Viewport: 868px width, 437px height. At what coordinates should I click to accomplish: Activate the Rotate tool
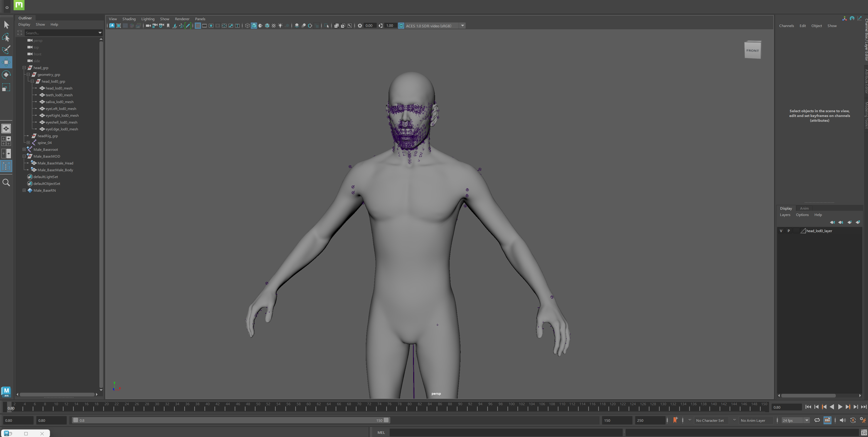coord(6,74)
